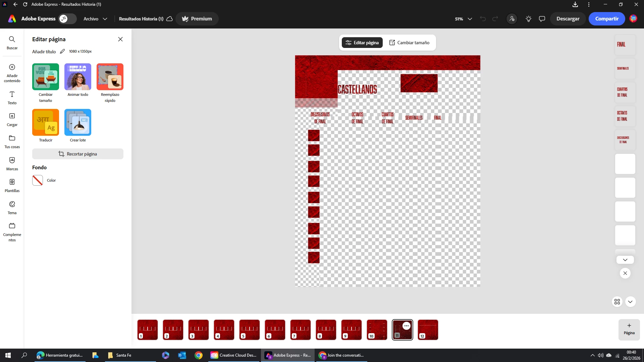The image size is (644, 362).
Task: Click the Descargar button
Action: (568, 19)
